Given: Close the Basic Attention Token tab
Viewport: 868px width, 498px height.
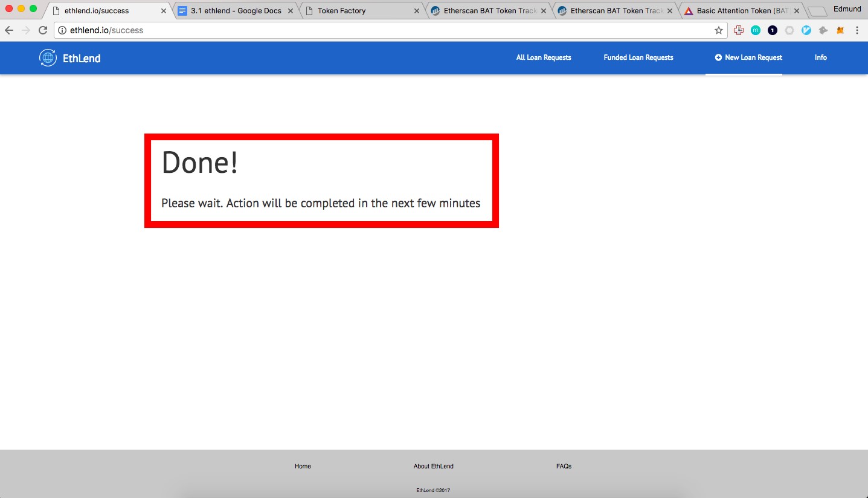Looking at the screenshot, I should tap(796, 11).
